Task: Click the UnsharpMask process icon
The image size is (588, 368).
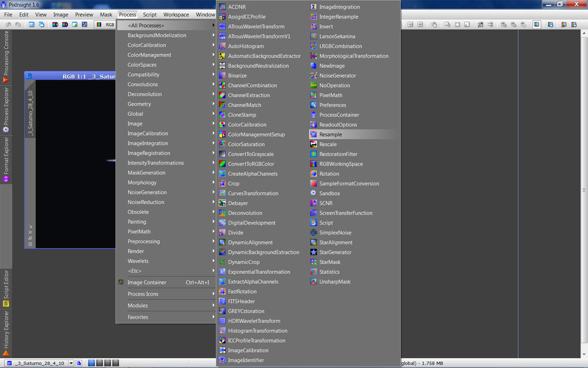Action: point(313,282)
